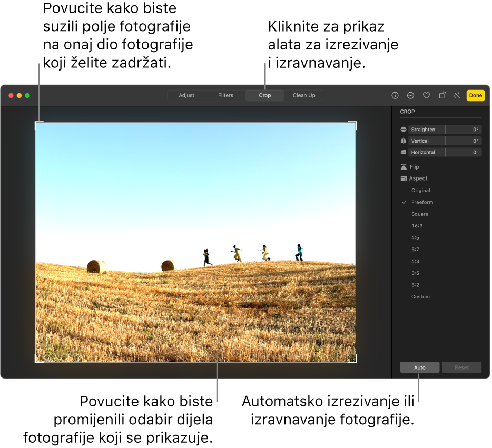
Task: Close the window with red button
Action: click(11, 95)
